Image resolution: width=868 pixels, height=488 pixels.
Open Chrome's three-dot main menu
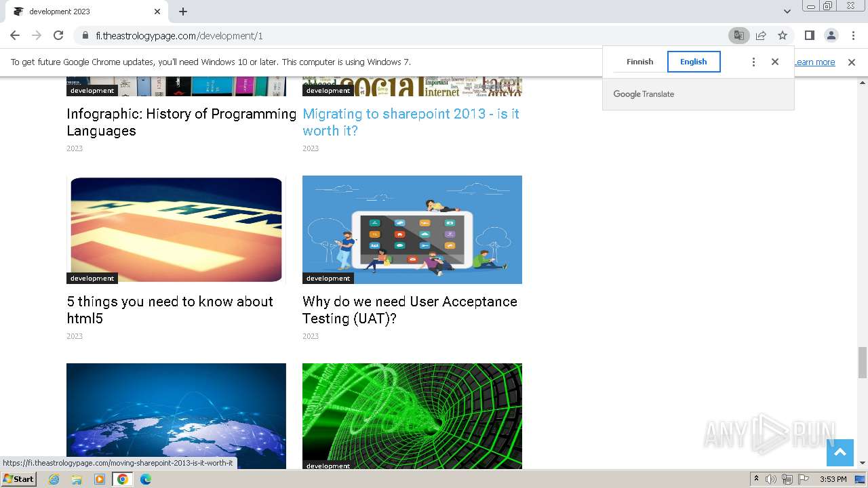pos(853,35)
